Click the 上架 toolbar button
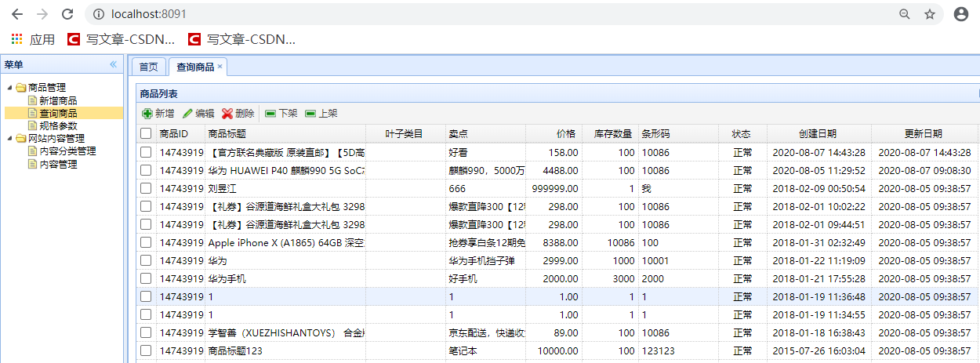The height and width of the screenshot is (363, 980). (321, 114)
